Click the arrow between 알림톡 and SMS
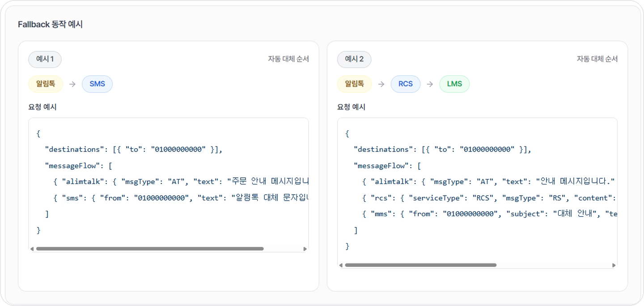 [x=72, y=84]
